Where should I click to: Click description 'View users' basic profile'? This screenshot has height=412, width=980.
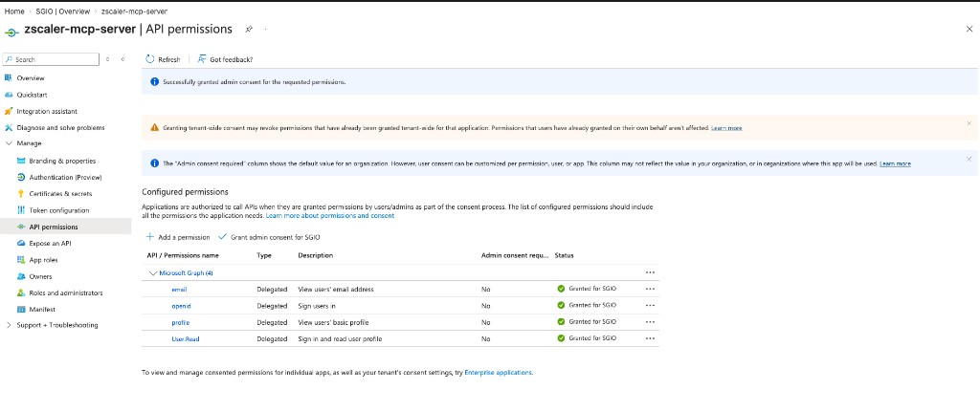click(333, 322)
